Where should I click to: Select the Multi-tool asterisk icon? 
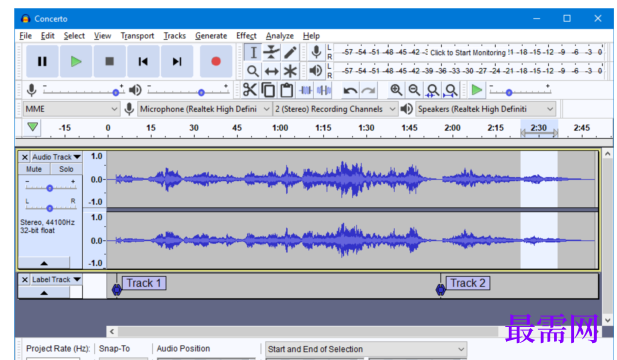[x=290, y=71]
